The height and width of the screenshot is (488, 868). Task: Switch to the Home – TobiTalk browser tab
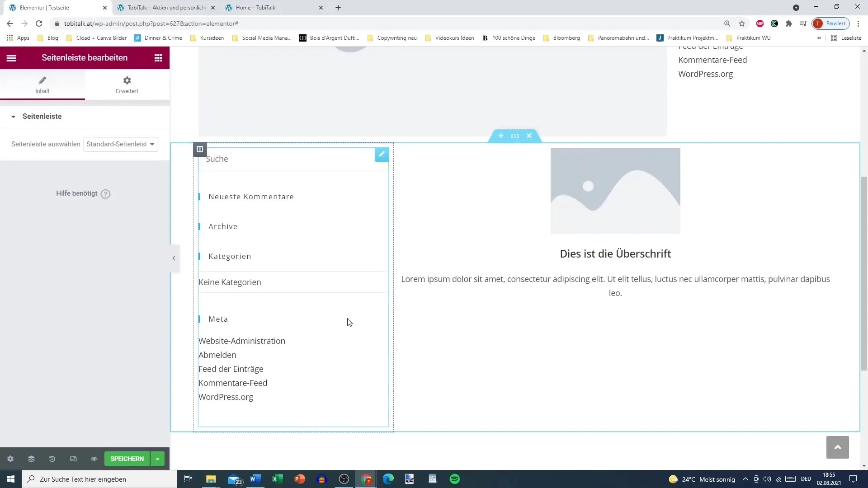(x=274, y=8)
